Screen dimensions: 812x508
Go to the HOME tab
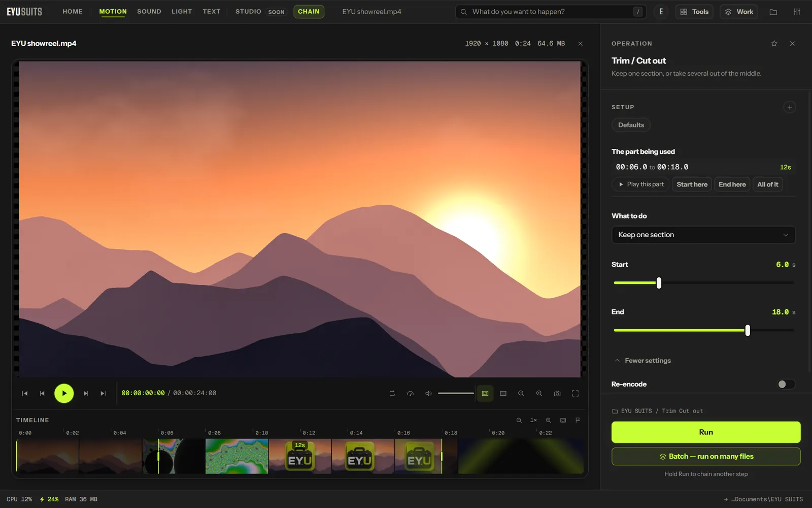[x=73, y=11]
